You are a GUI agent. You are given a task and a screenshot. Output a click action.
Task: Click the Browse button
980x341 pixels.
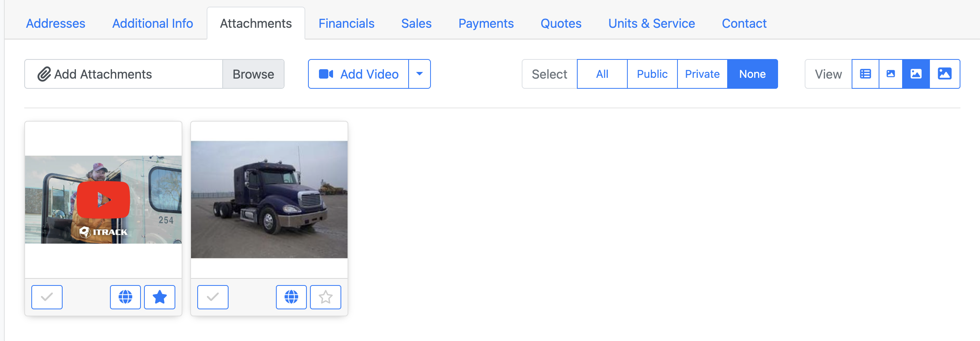[x=253, y=74]
